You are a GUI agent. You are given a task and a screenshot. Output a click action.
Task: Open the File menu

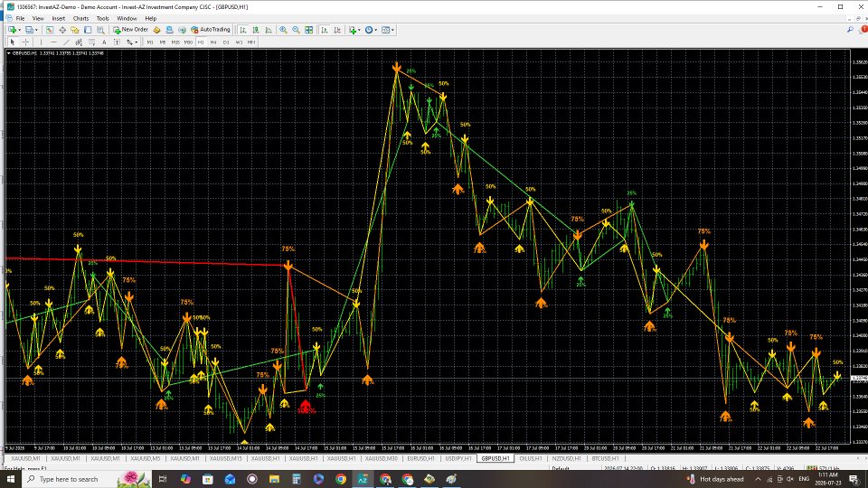[20, 18]
